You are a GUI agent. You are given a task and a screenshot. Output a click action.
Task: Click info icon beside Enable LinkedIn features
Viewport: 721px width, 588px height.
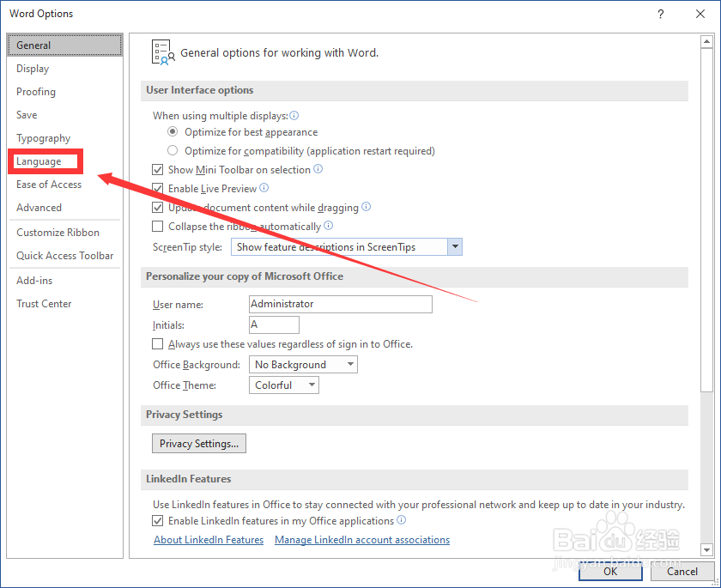pyautogui.click(x=402, y=520)
